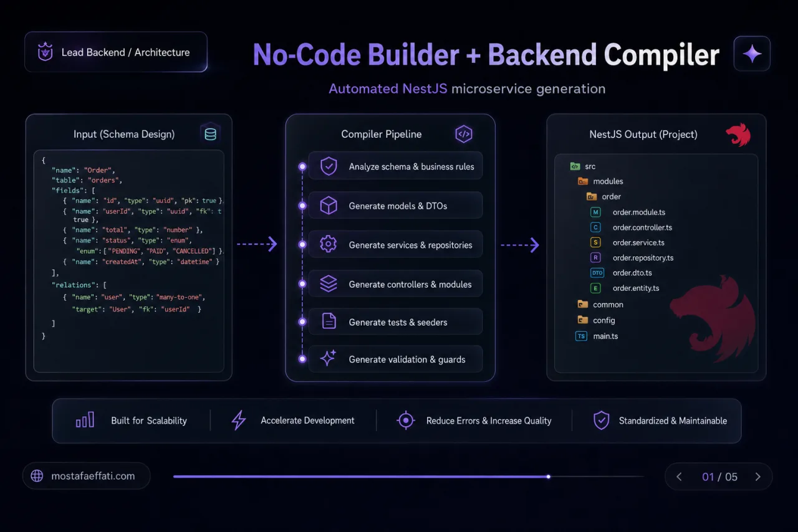Click the src folder icon
The image size is (798, 532).
coord(575,166)
